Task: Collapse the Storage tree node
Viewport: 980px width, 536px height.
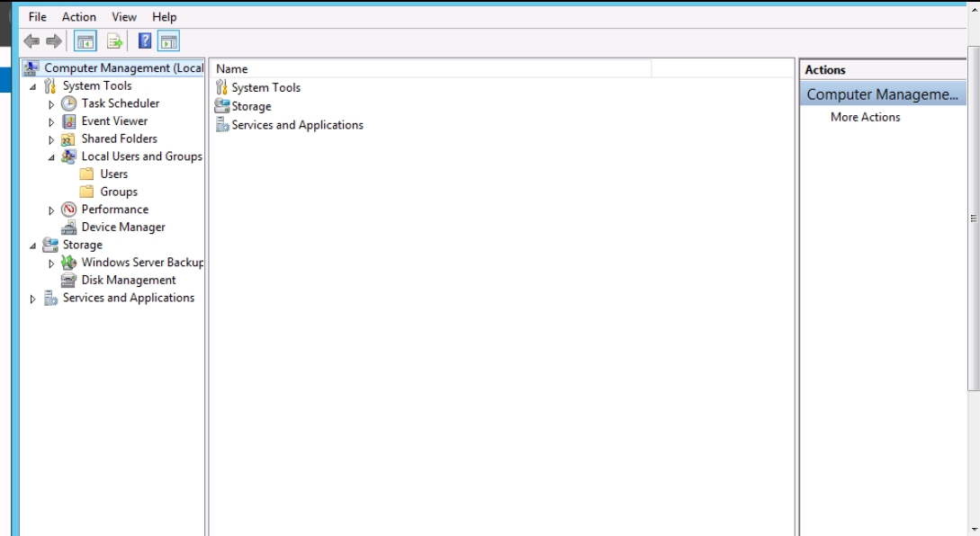Action: tap(33, 246)
